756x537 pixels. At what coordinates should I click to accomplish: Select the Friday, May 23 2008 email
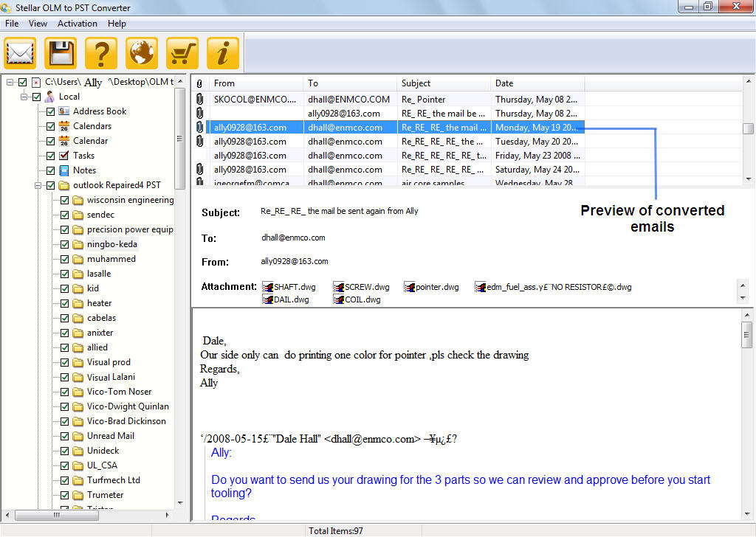388,156
